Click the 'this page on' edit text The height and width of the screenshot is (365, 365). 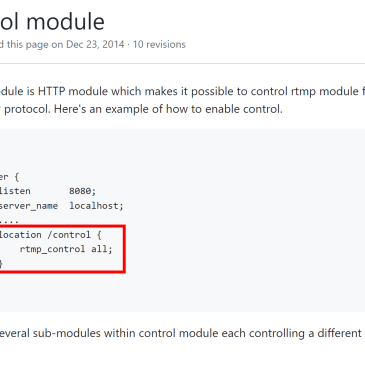click(35, 45)
